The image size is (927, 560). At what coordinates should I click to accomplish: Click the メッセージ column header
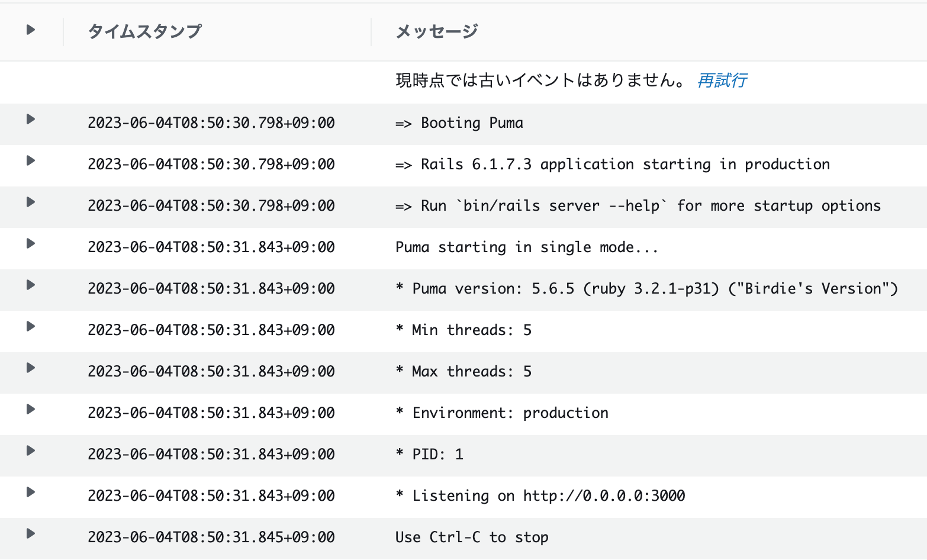pyautogui.click(x=436, y=31)
